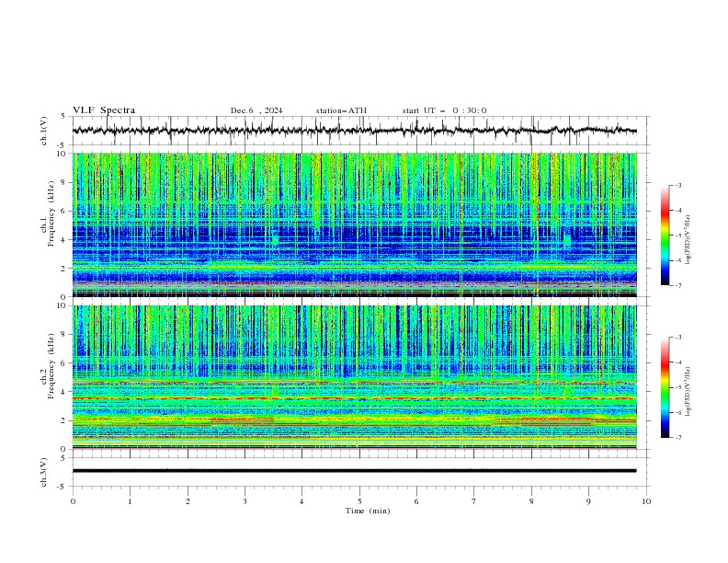
Task: Click the ch.1 spectrogram color bar
Action: (x=665, y=236)
